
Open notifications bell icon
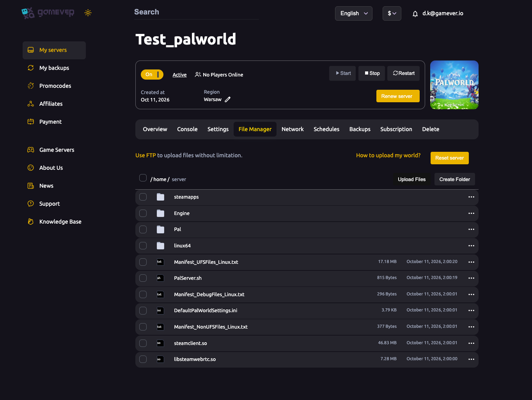pyautogui.click(x=415, y=14)
